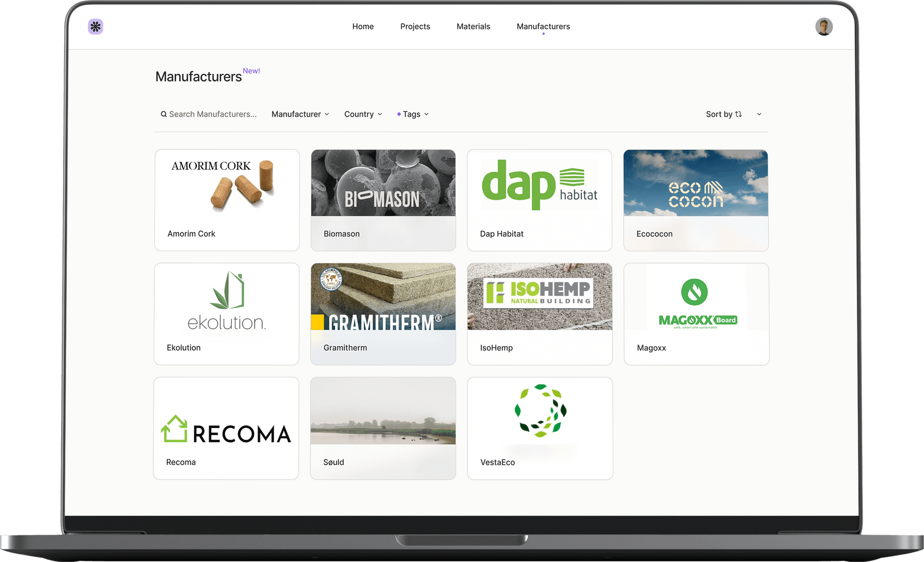Open the Dap Habitat card

tap(539, 200)
